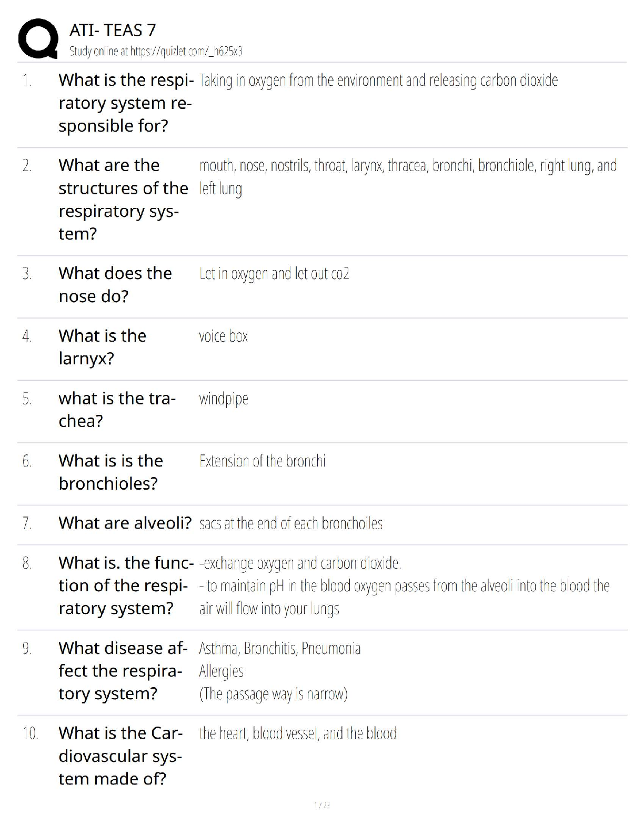Click the page number indicator 1 / 23
The image size is (644, 834).
(x=321, y=805)
